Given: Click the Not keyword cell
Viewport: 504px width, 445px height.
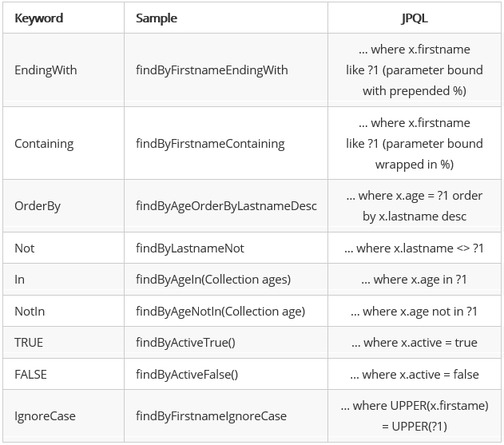Looking at the screenshot, I should (25, 248).
